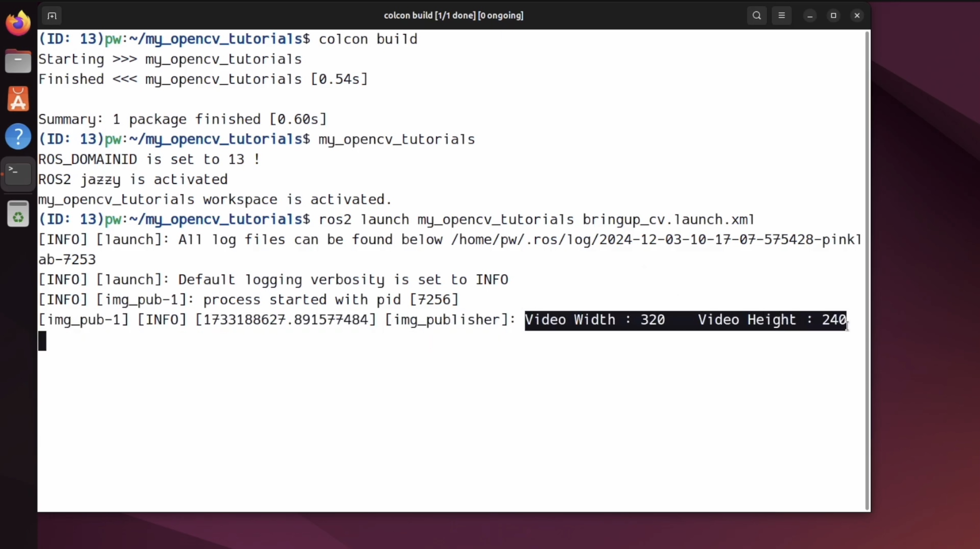Open the Help icon in dock
This screenshot has width=980, height=549.
click(18, 136)
